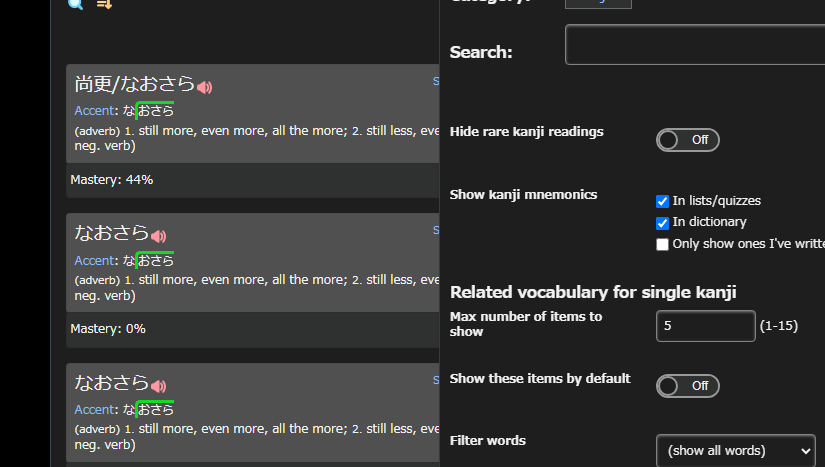825x467 pixels.
Task: Click the magnifier search icon at top
Action: tap(75, 3)
